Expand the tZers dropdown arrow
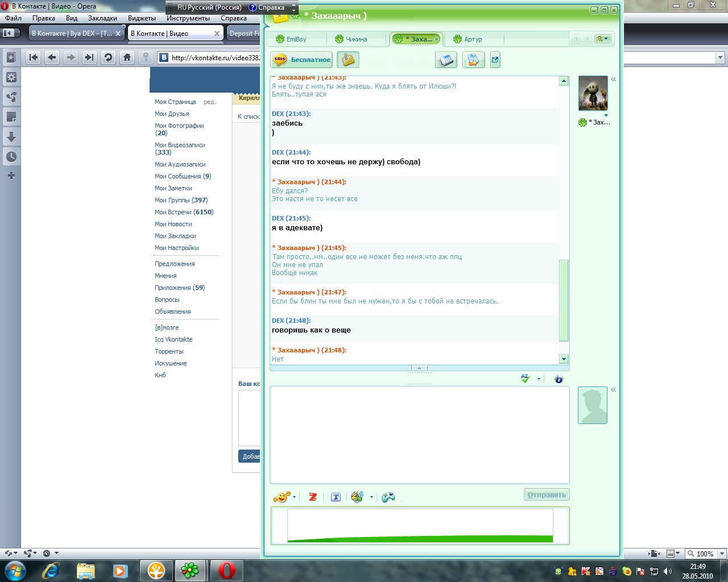 tap(371, 497)
